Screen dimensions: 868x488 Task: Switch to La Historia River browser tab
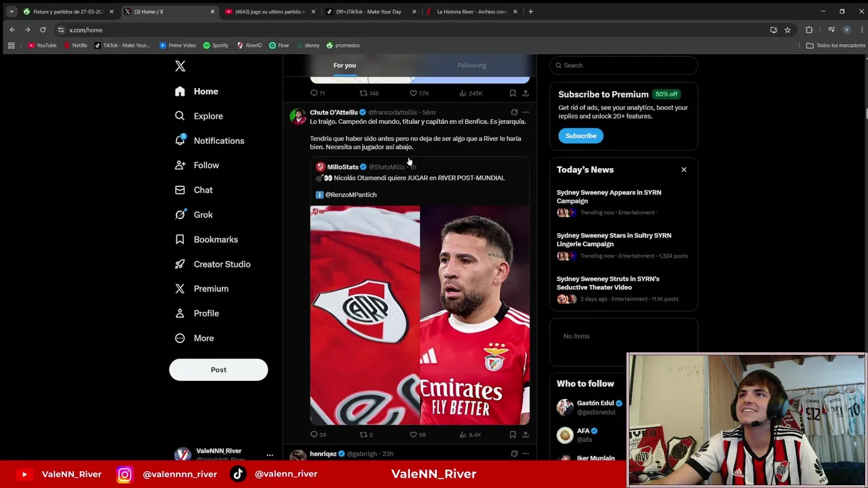coord(472,12)
